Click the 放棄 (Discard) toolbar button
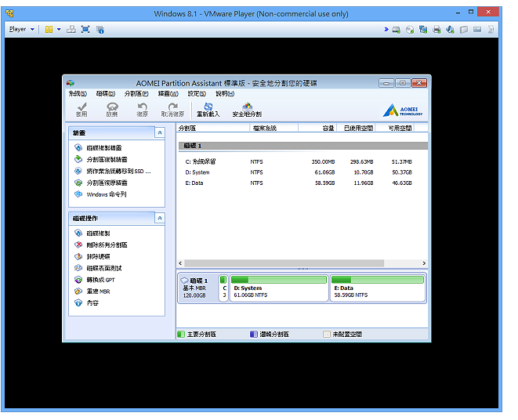 point(112,110)
